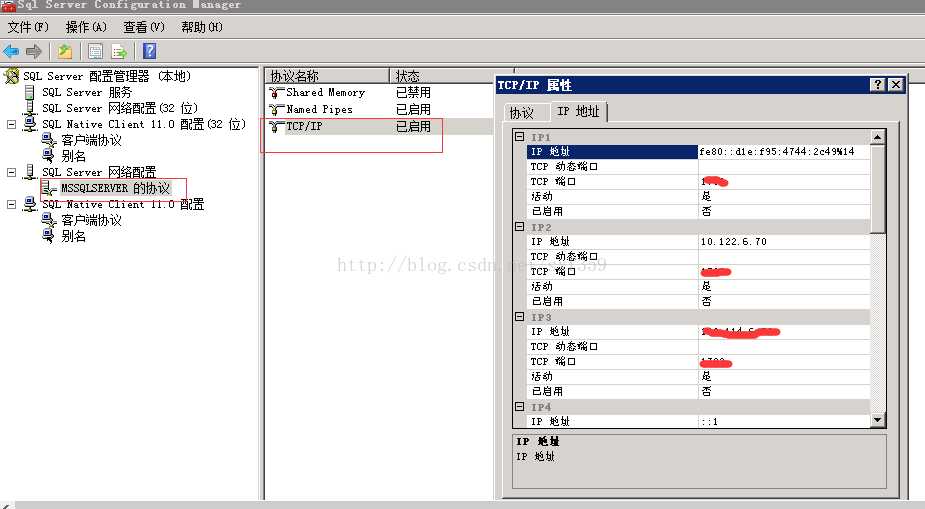Click the Properties toolbar icon

click(x=95, y=52)
